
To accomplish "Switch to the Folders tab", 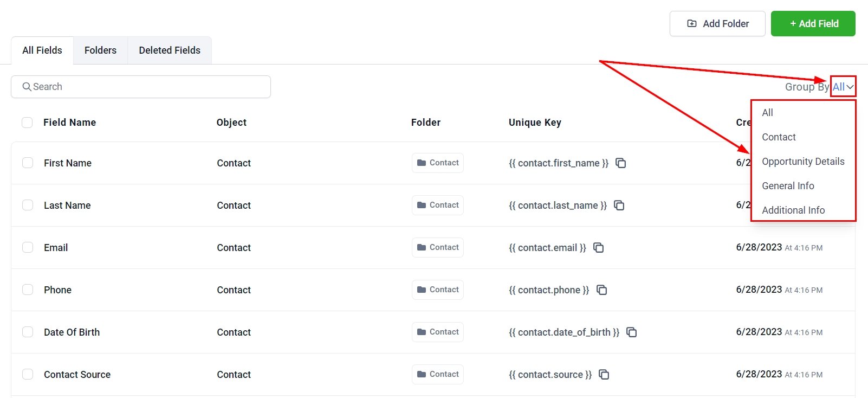I will tap(100, 50).
